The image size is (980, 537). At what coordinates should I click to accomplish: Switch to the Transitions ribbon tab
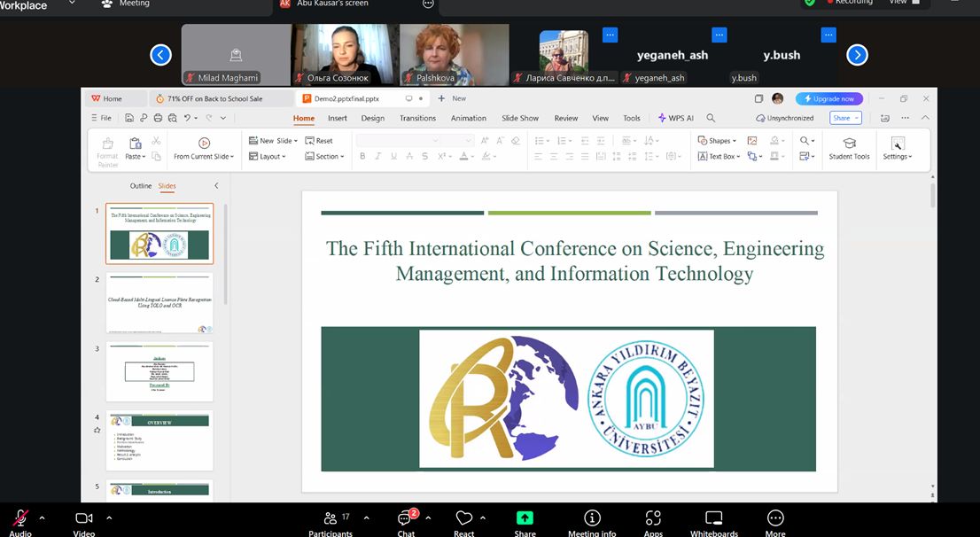[417, 118]
